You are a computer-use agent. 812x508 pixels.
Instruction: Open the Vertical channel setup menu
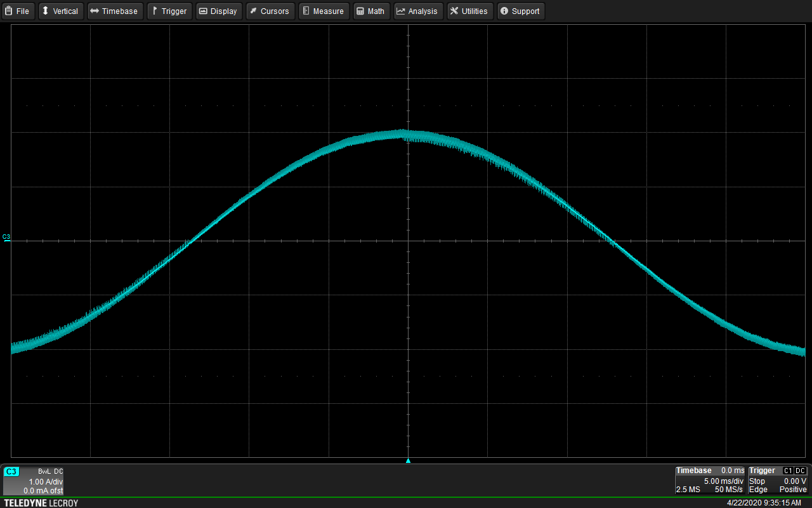(60, 11)
